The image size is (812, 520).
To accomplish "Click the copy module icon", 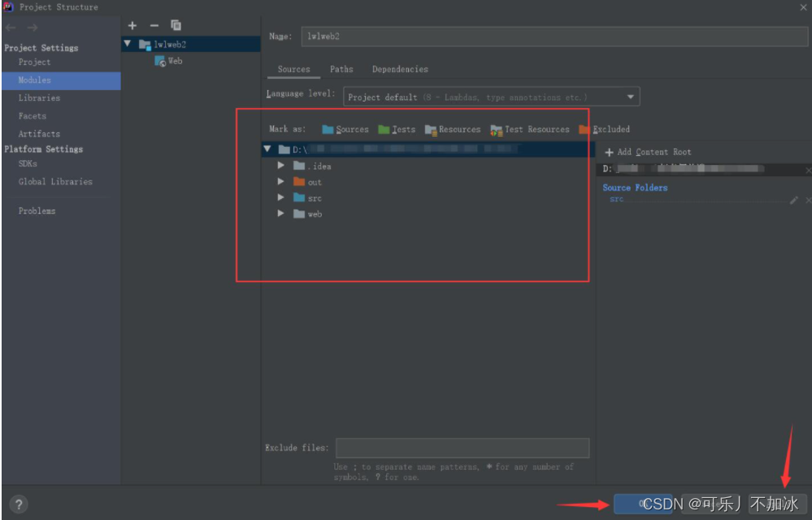I will (176, 25).
